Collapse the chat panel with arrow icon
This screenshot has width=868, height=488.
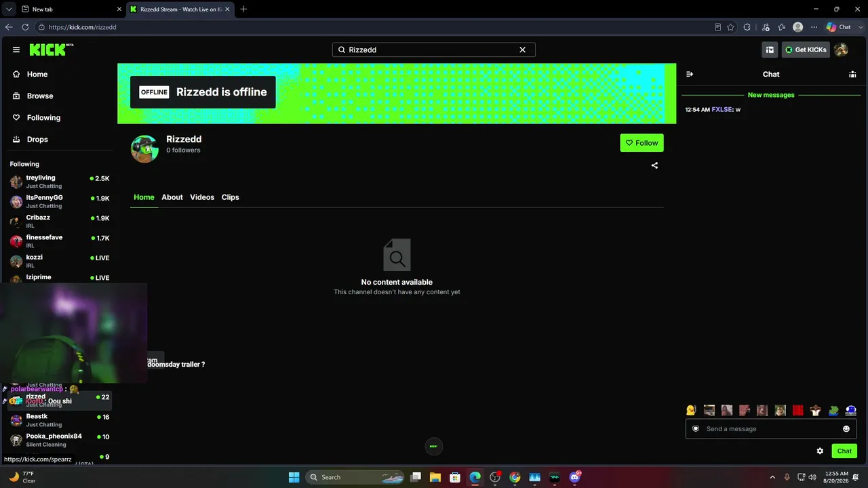point(690,74)
